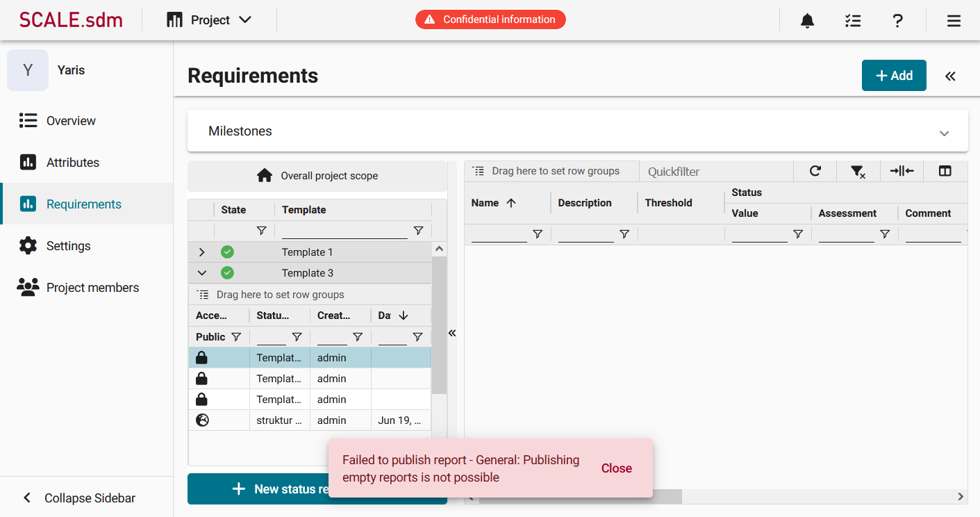Image resolution: width=980 pixels, height=517 pixels.
Task: Open the Description column filter icon
Action: [x=624, y=235]
